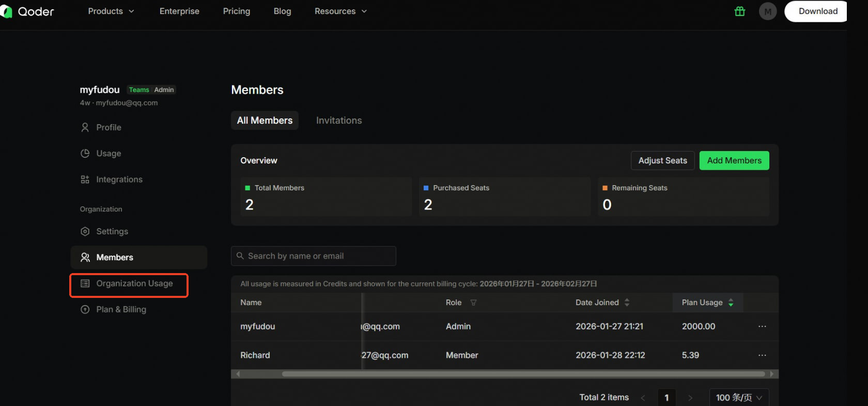Click the Add Members button
This screenshot has width=868, height=406.
point(734,160)
